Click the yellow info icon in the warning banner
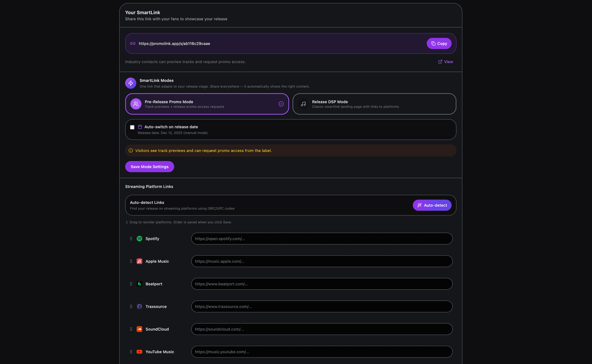This screenshot has width=592, height=364. (130, 151)
